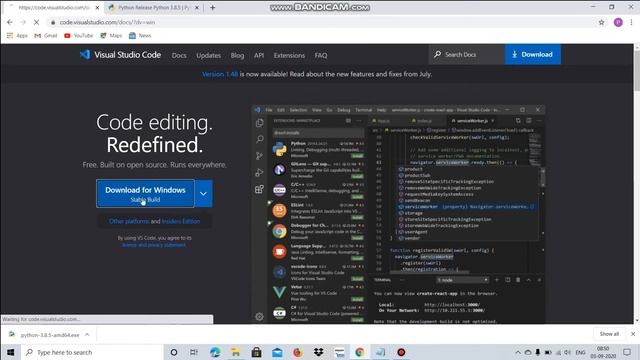
Task: Open a new browser tab
Action: pyautogui.click(x=213, y=7)
